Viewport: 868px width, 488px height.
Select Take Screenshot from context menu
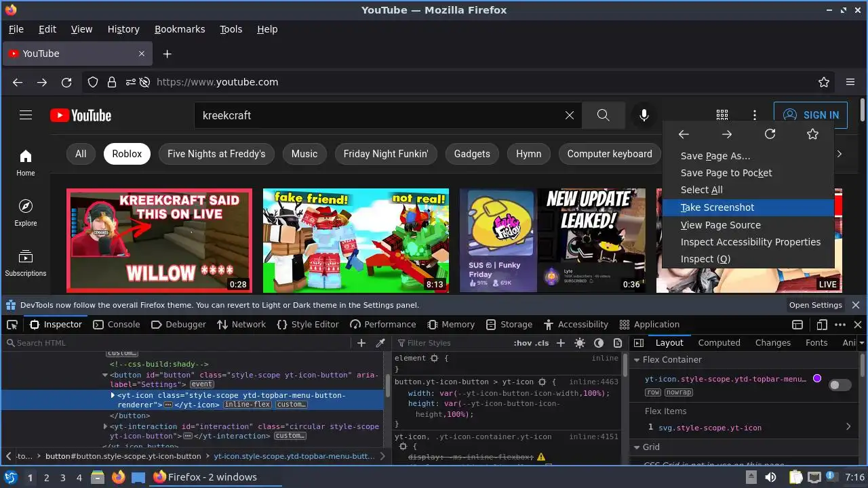click(x=749, y=207)
